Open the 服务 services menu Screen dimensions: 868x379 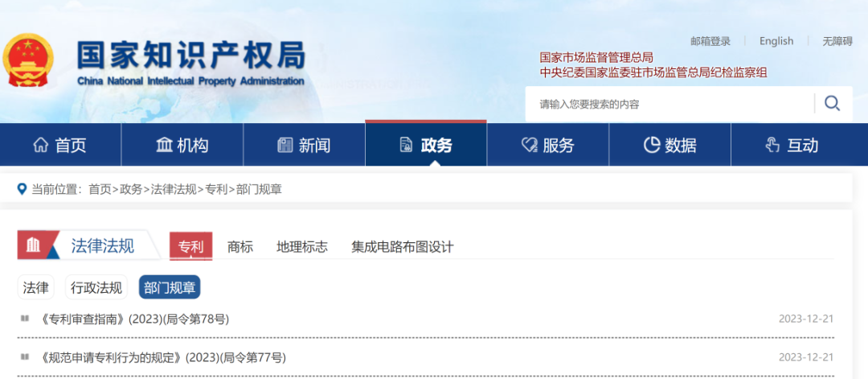coord(548,145)
